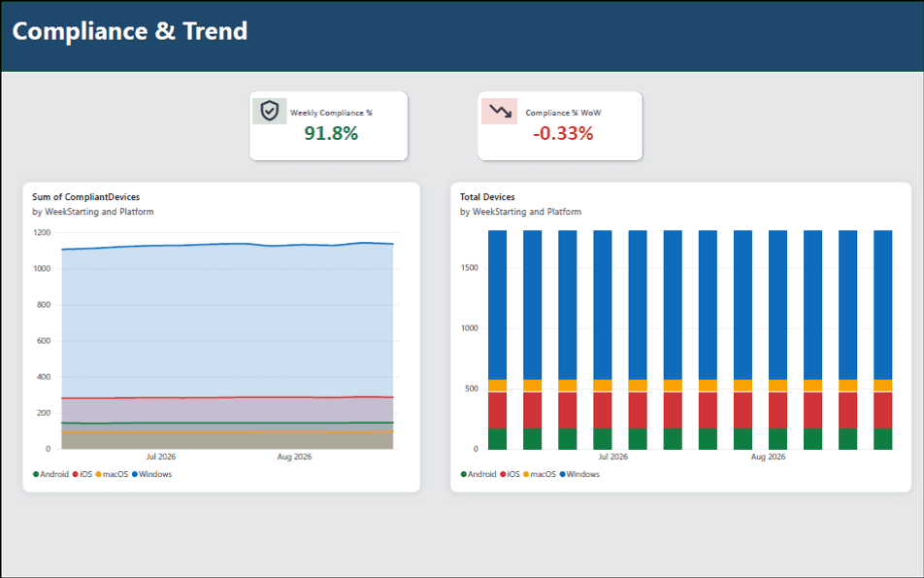
Task: Click Aug 2026 label on Total Devices axis
Action: [x=769, y=457]
